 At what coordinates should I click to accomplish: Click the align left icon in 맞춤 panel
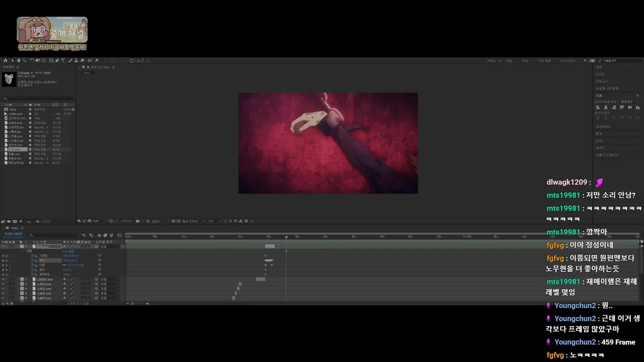tap(598, 107)
